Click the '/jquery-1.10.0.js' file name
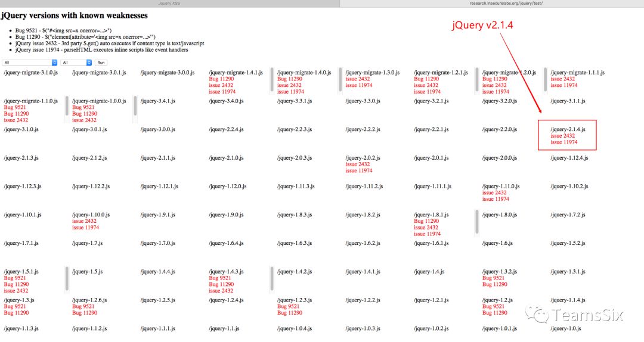The width and height of the screenshot is (644, 342). point(91,214)
